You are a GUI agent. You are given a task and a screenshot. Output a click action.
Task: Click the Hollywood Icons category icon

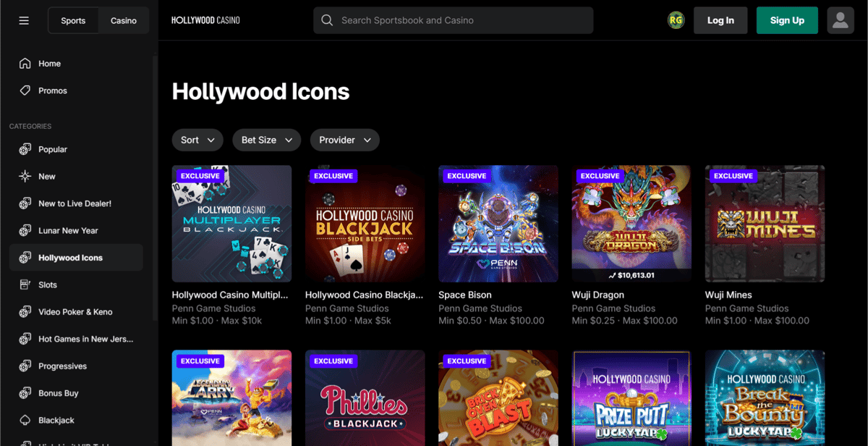[x=25, y=258]
